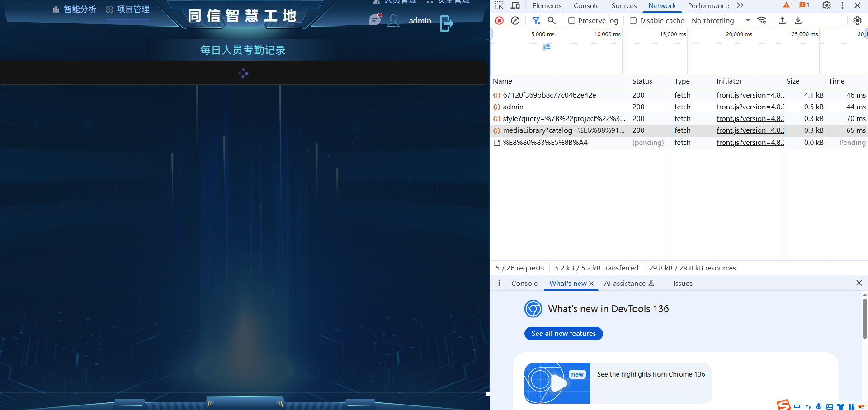Sort requests by Status column header
Viewport: 868px width, 410px height.
[x=651, y=81]
